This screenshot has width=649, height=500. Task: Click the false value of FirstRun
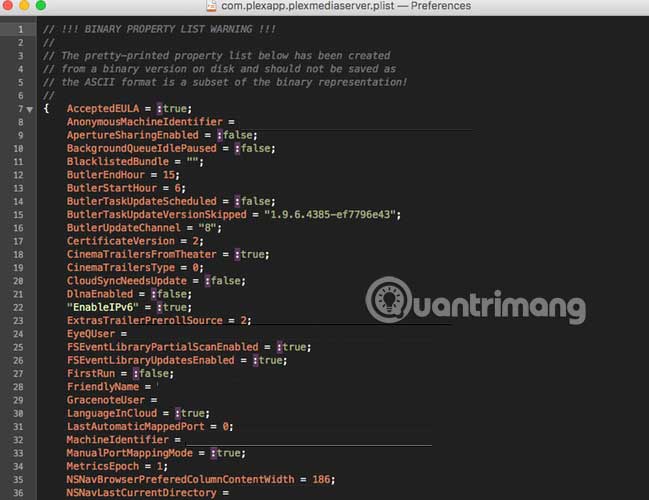coord(154,374)
